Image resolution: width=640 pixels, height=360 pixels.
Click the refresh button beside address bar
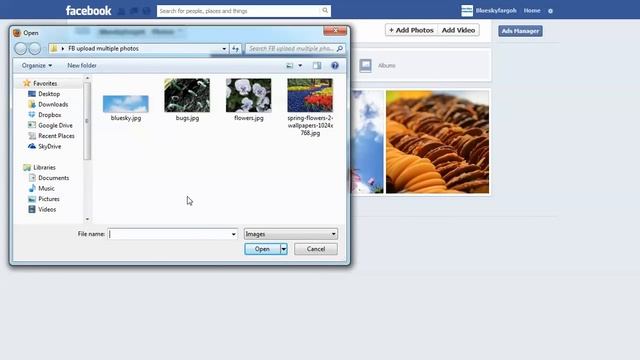[x=235, y=49]
